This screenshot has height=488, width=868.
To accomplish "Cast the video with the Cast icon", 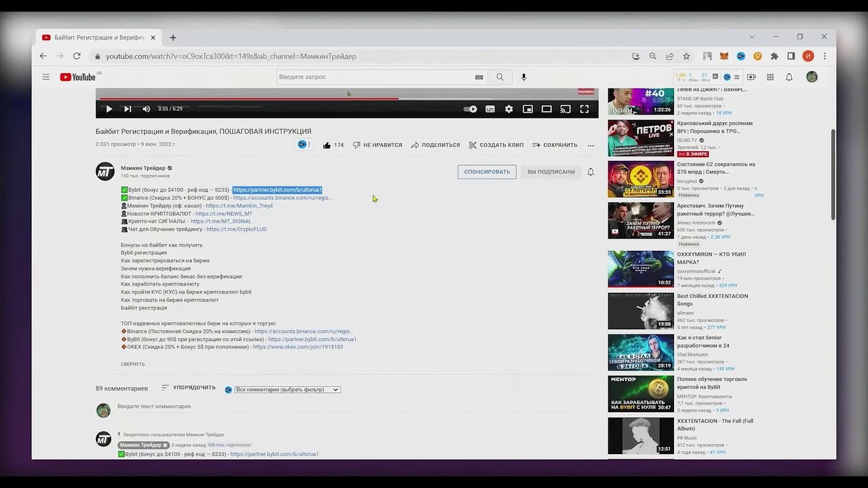I will pos(566,109).
